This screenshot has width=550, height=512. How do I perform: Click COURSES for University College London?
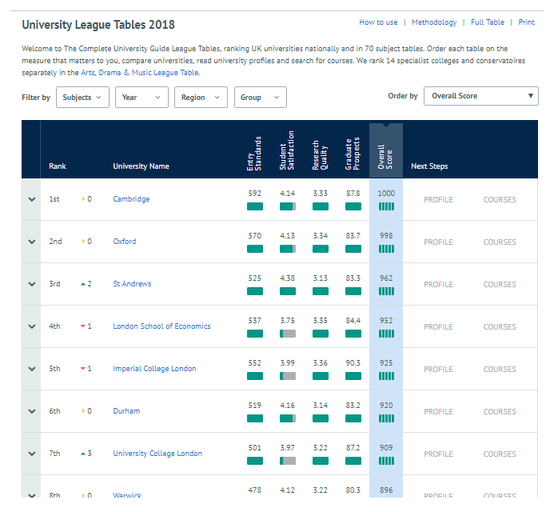(499, 454)
